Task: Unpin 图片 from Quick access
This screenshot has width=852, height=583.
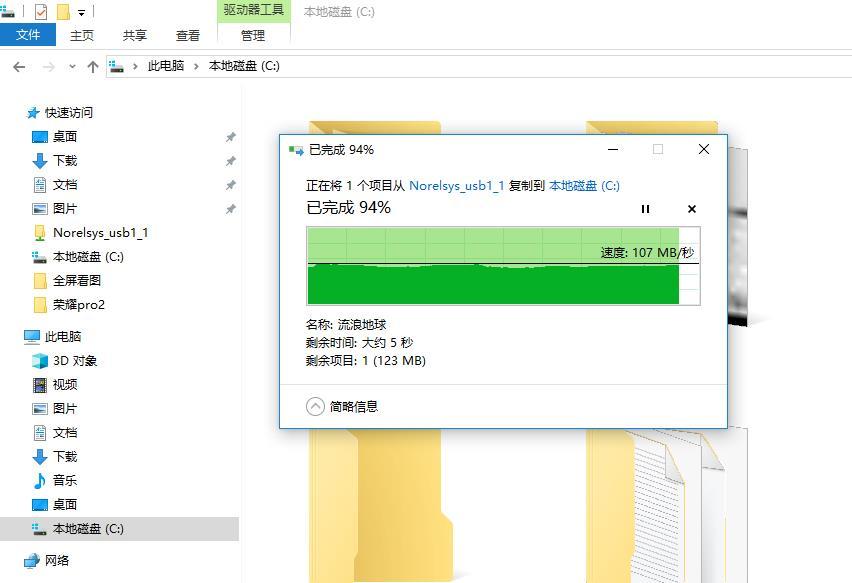Action: pos(231,208)
